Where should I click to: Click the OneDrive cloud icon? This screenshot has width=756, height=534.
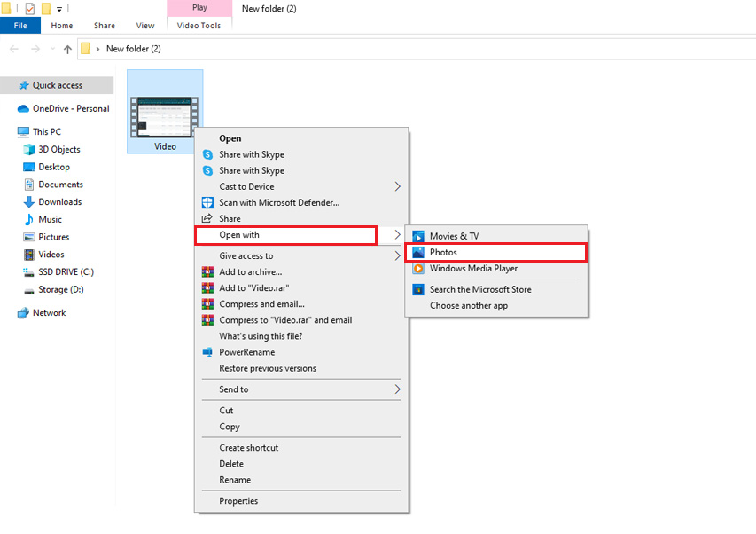[23, 109]
